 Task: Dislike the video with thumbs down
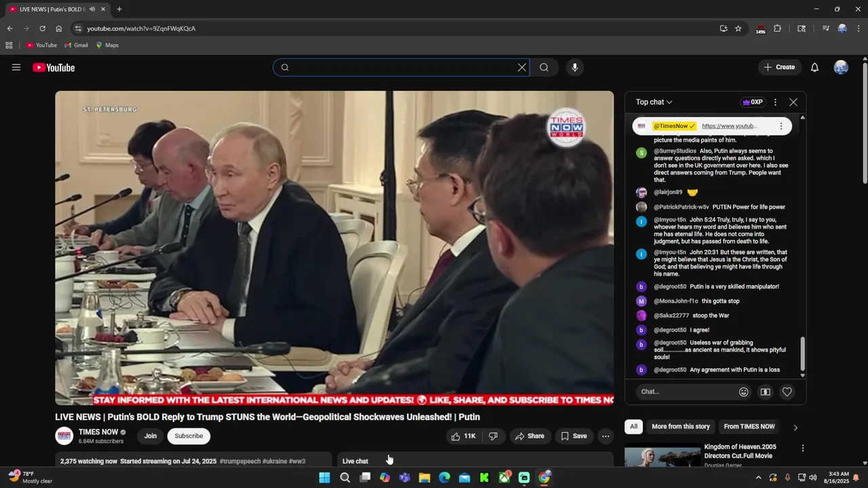click(493, 436)
